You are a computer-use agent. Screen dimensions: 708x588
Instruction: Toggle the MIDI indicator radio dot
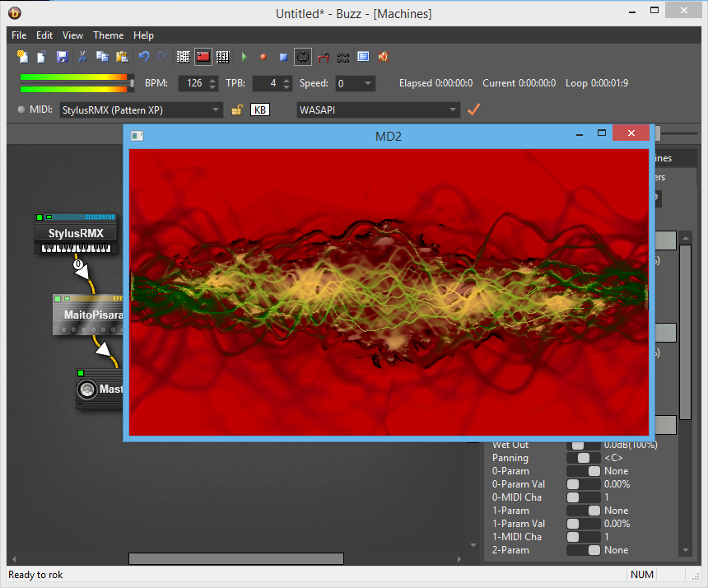[21, 110]
